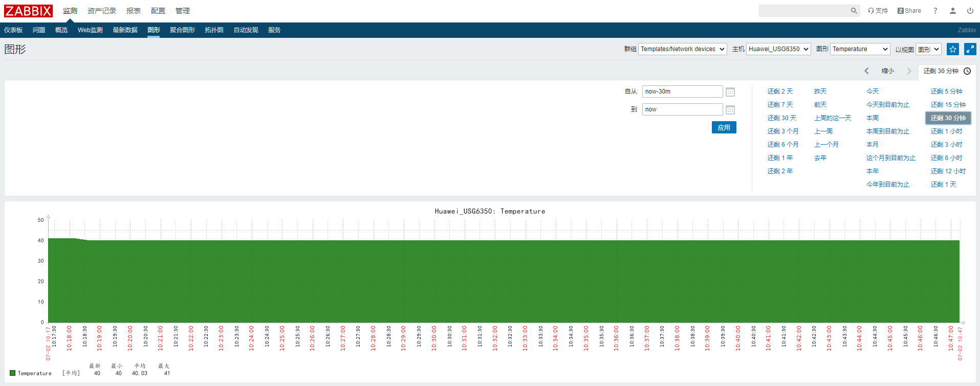Open the 管理 main menu
This screenshot has height=386, width=980.
click(x=183, y=11)
